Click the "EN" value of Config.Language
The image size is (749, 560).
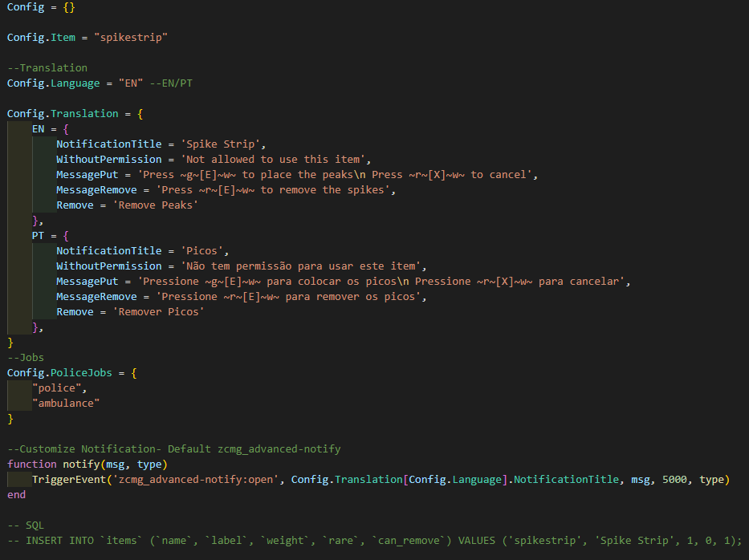(131, 83)
